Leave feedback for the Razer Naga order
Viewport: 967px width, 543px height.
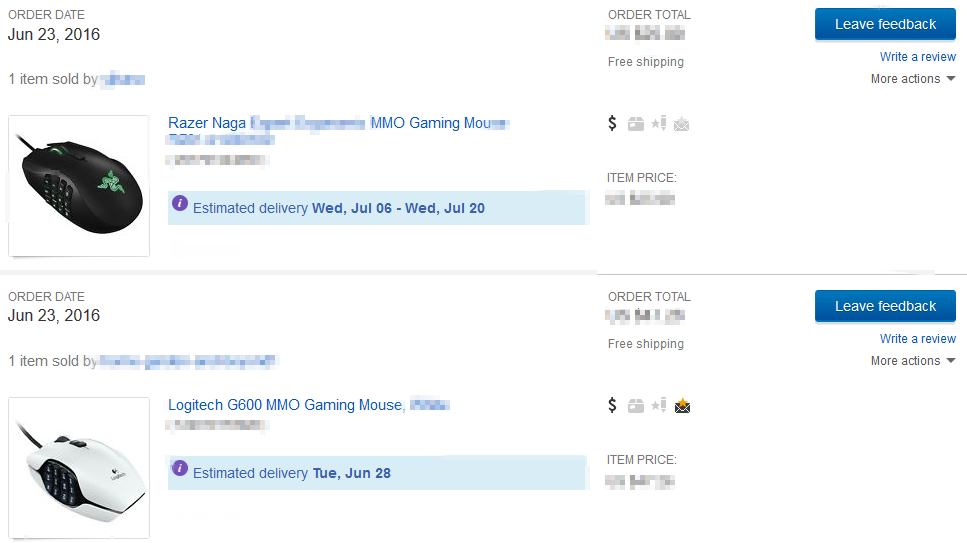point(885,24)
